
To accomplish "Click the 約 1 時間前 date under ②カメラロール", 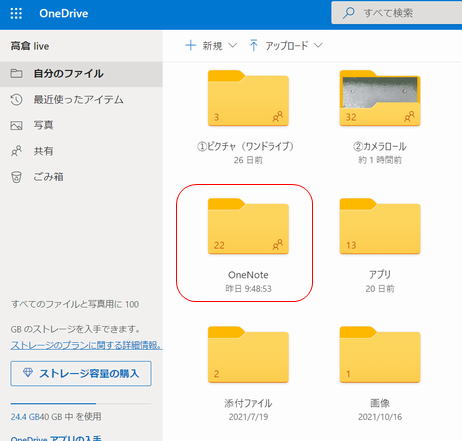I will (380, 160).
